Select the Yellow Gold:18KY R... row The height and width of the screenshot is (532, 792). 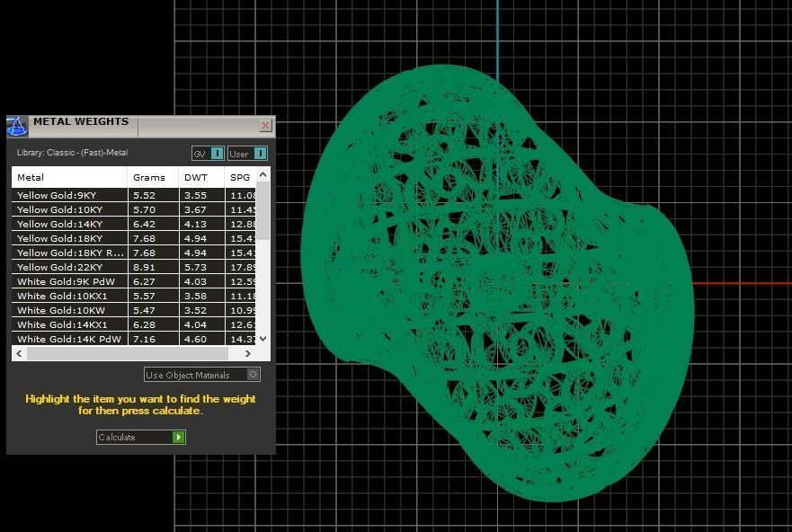pyautogui.click(x=133, y=253)
